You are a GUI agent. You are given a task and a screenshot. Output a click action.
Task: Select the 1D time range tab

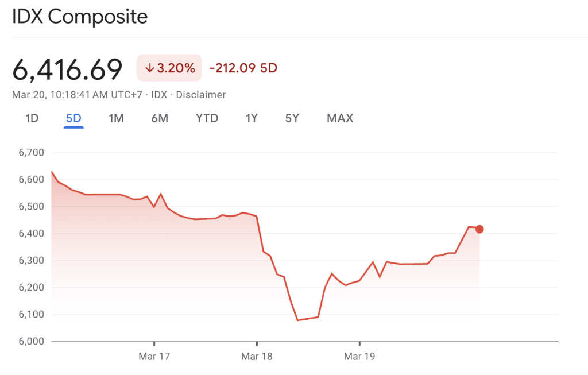(32, 118)
